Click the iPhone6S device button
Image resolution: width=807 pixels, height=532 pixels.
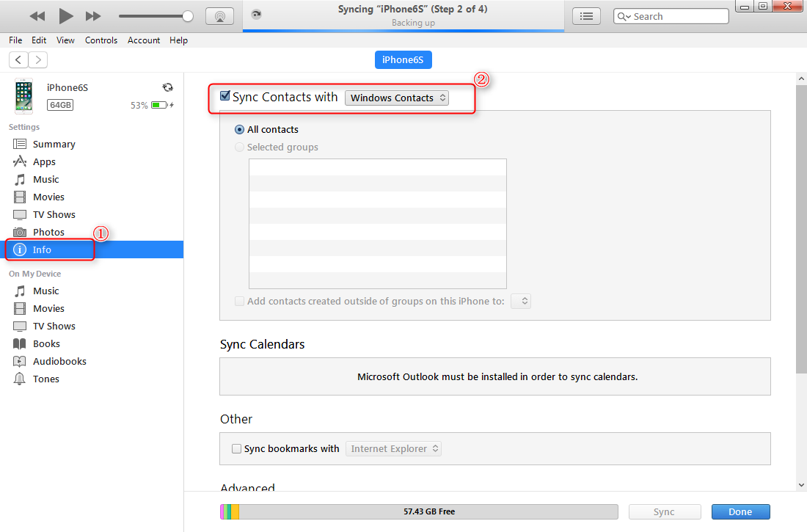click(x=403, y=59)
